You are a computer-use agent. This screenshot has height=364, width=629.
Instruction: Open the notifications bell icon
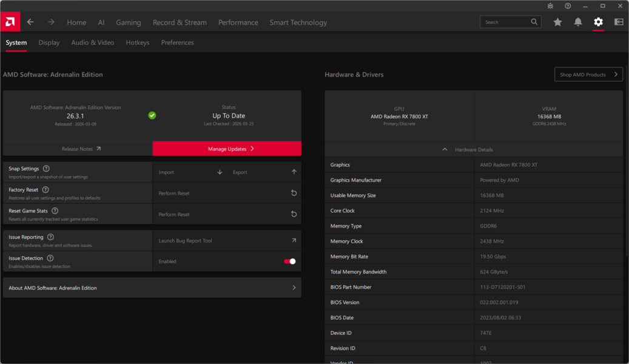(578, 22)
